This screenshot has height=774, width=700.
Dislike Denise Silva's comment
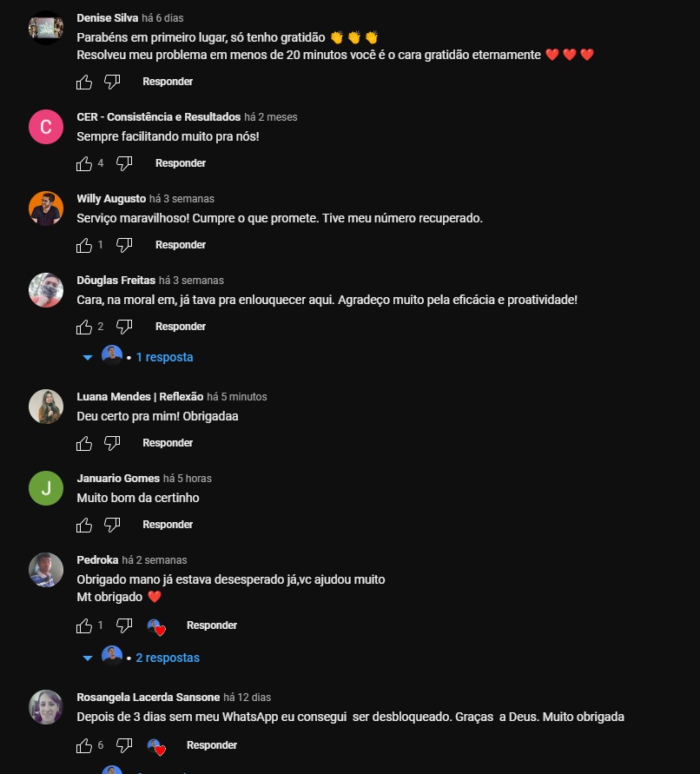tap(112, 82)
